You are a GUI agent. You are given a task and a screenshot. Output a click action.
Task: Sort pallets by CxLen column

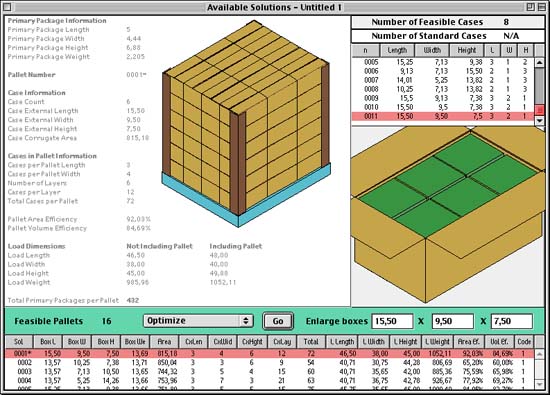pyautogui.click(x=194, y=341)
